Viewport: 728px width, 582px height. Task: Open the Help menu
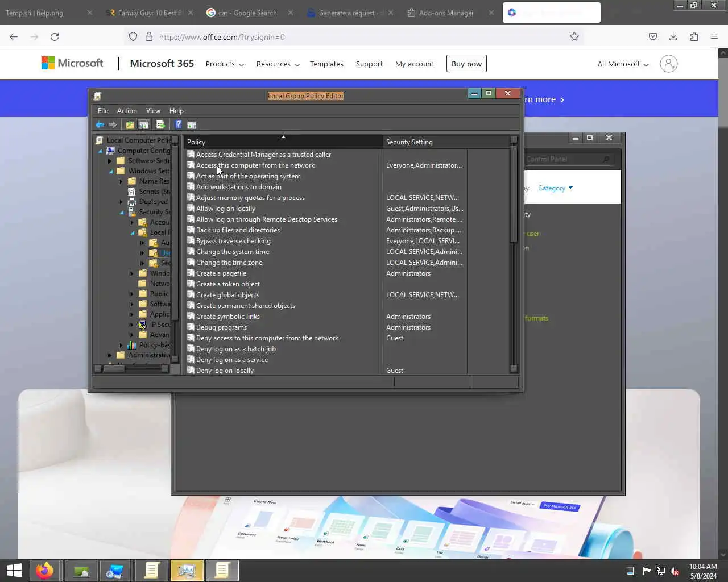coord(176,111)
